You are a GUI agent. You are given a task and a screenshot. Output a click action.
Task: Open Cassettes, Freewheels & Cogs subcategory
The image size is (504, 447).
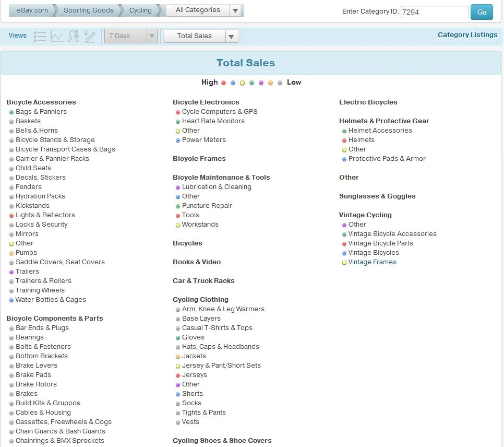(x=64, y=421)
